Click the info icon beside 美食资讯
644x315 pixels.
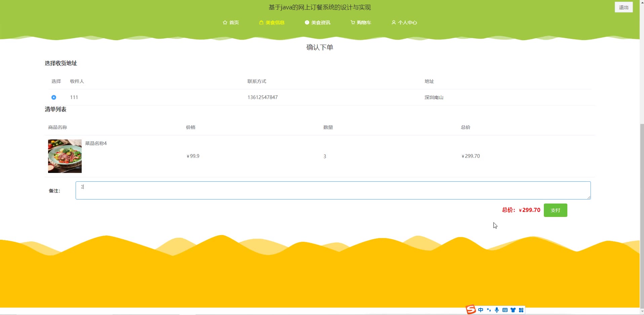tap(307, 22)
